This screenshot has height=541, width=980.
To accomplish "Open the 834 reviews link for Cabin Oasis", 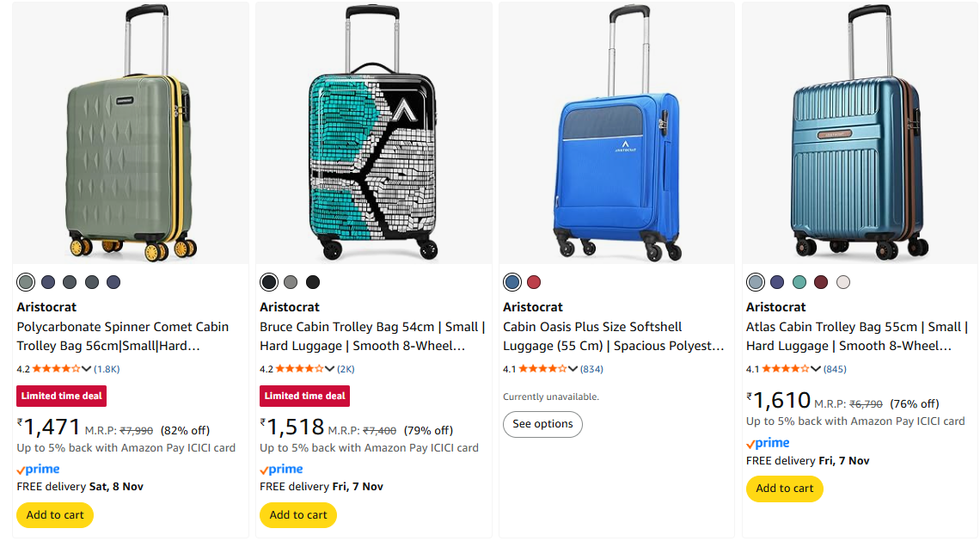I will [591, 369].
